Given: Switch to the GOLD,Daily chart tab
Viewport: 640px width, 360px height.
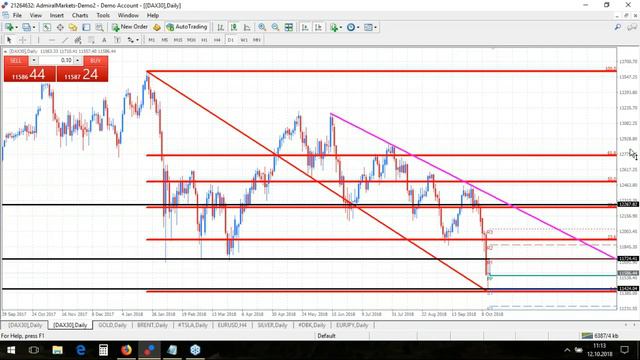Looking at the screenshot, I should point(112,325).
